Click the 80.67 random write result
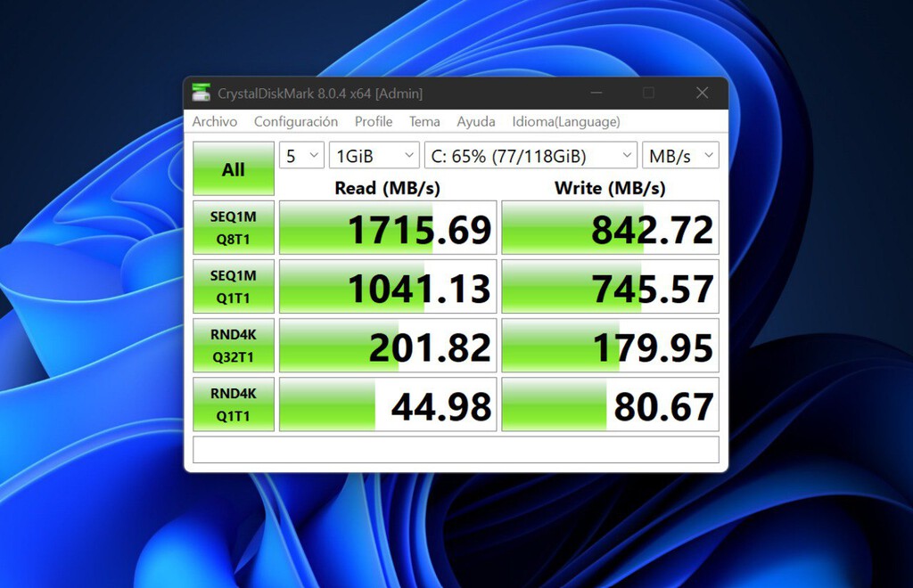Screen dimensions: 913x588 [610, 405]
